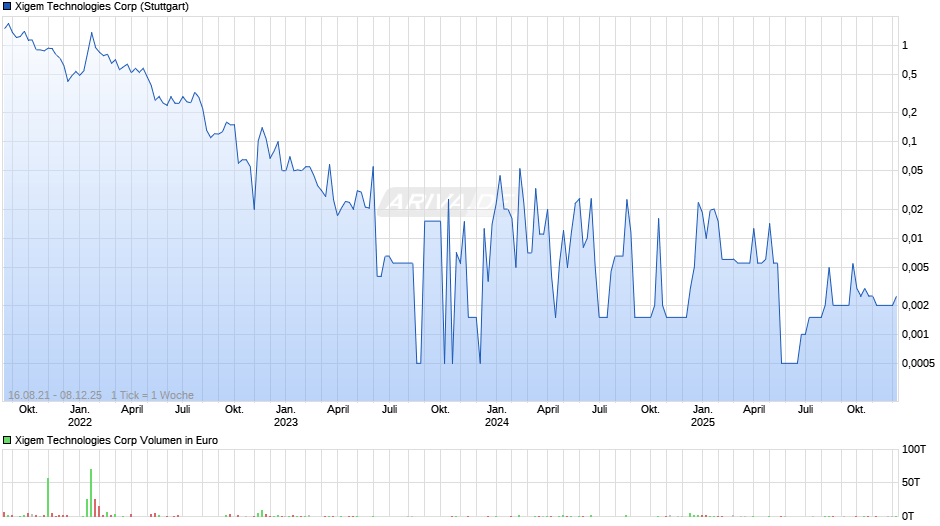Click the price axis label '0,1'
Viewport: 940px width, 526px height.
pyautogui.click(x=909, y=142)
